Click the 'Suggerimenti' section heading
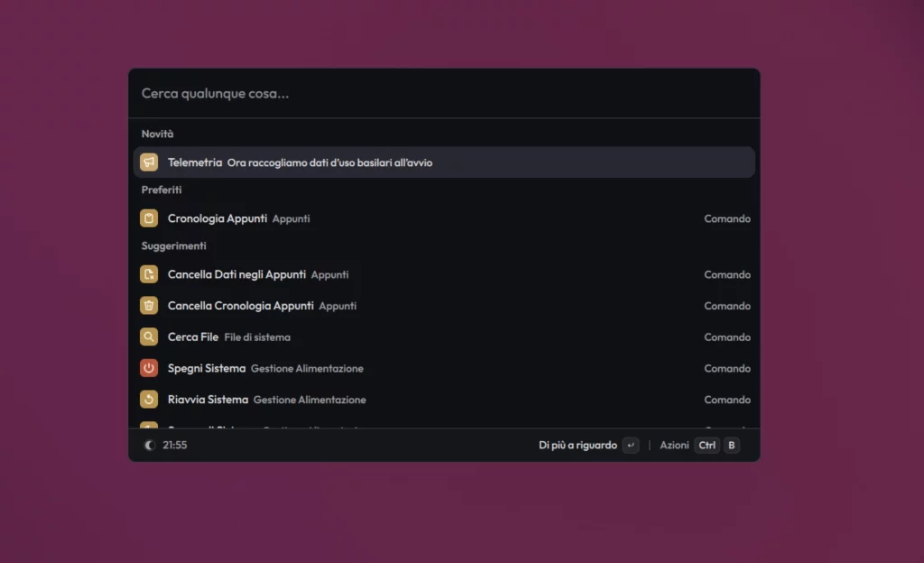The width and height of the screenshot is (924, 563). coord(174,245)
